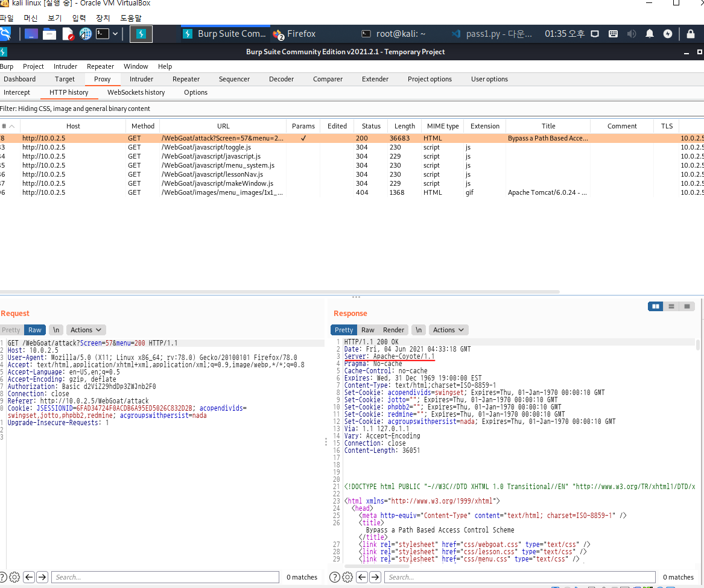Open the Project menu in Burp
The width and height of the screenshot is (704, 588).
tap(33, 66)
